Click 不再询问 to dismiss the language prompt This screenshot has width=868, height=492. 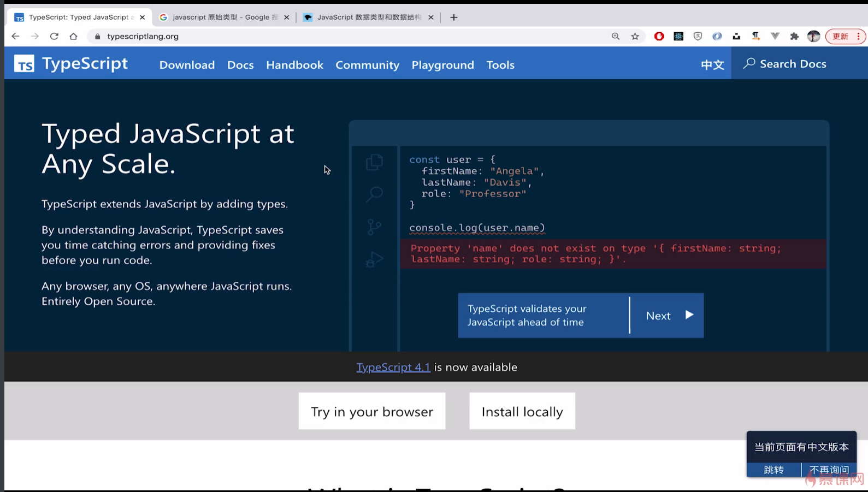coord(829,470)
